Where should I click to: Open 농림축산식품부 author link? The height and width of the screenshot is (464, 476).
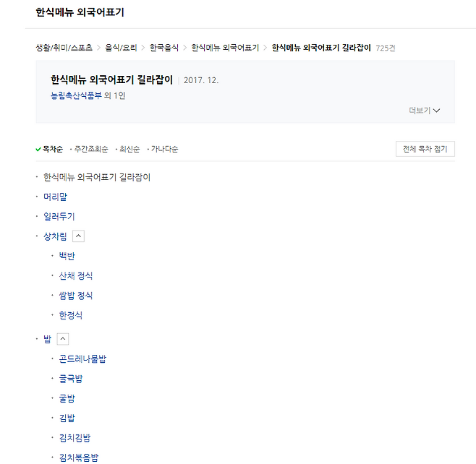76,95
